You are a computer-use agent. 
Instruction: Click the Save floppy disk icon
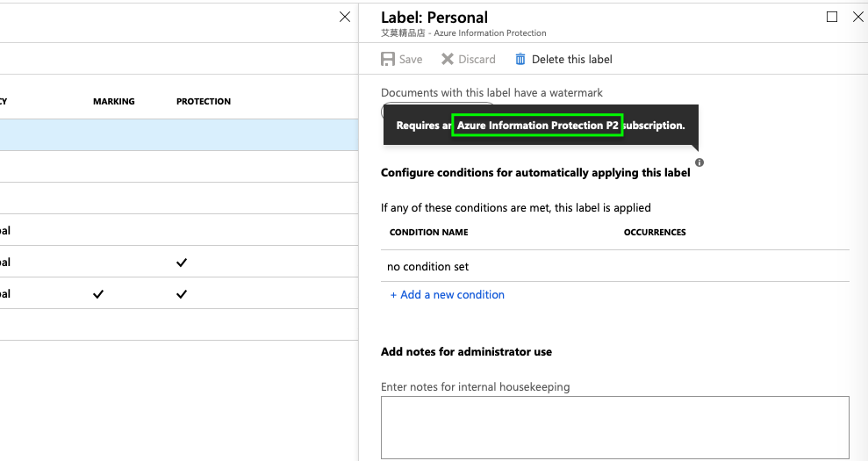(x=388, y=60)
